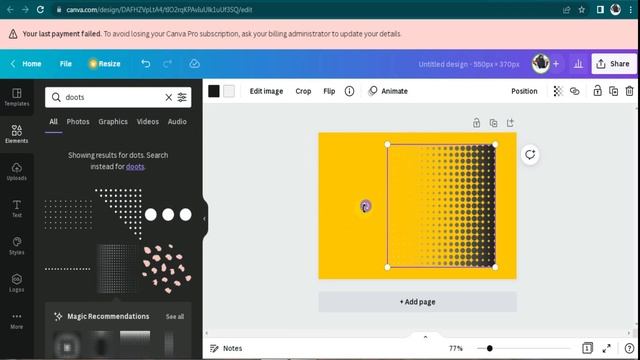Click the link icon in toolbar
This screenshot has width=640, height=360.
coord(575,91)
